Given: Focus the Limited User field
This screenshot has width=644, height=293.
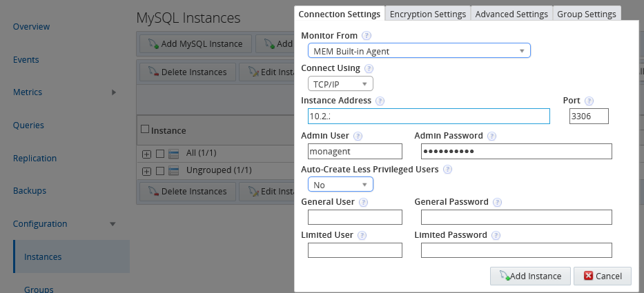Looking at the screenshot, I should click(355, 250).
